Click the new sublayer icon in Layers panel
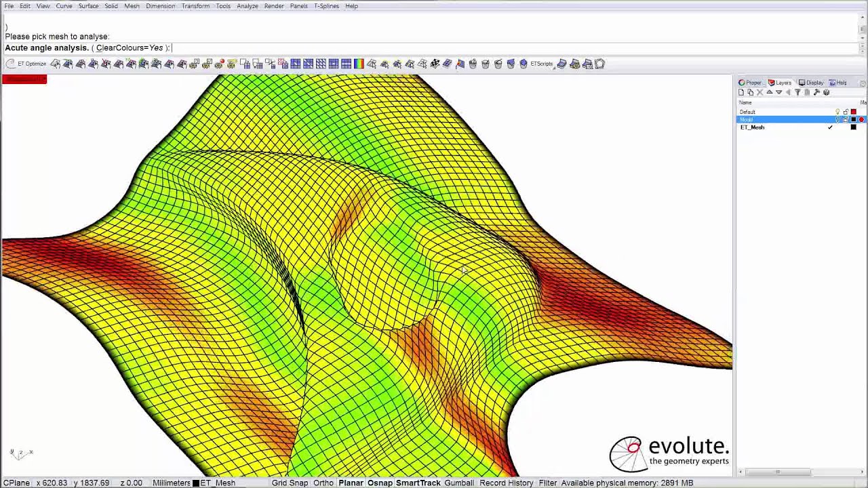The width and height of the screenshot is (868, 488). 751,92
